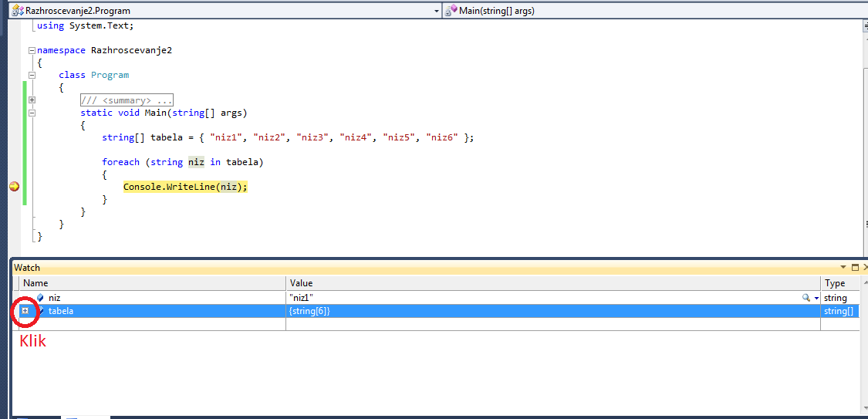Screen dimensions: 868x419
Task: Expand the collapsed summary comment region
Action: pos(32,100)
